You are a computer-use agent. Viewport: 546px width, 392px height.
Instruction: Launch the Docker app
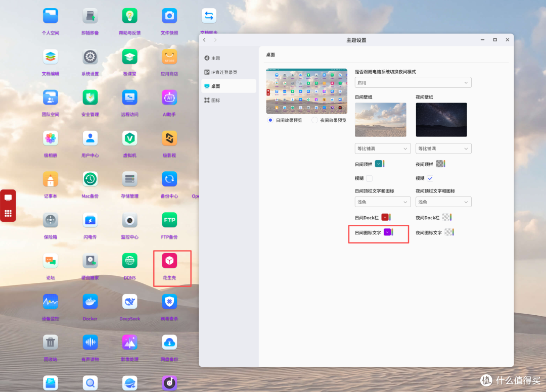tap(90, 302)
